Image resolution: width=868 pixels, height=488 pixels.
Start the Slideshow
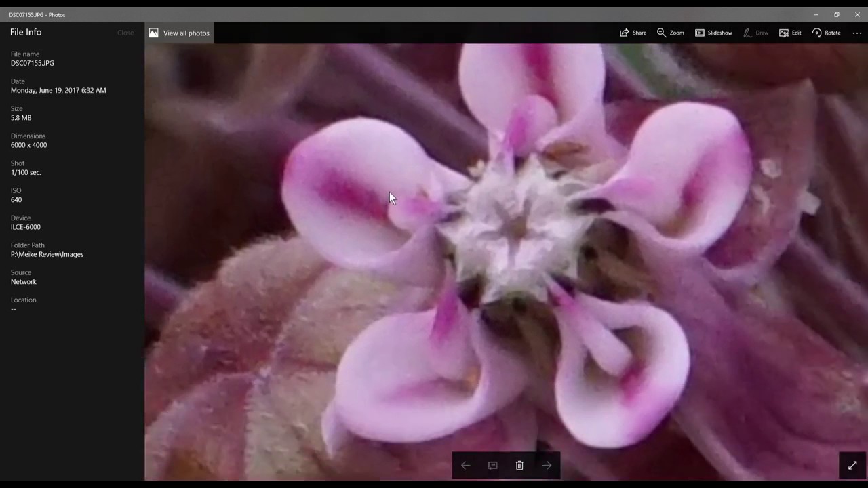click(x=713, y=33)
